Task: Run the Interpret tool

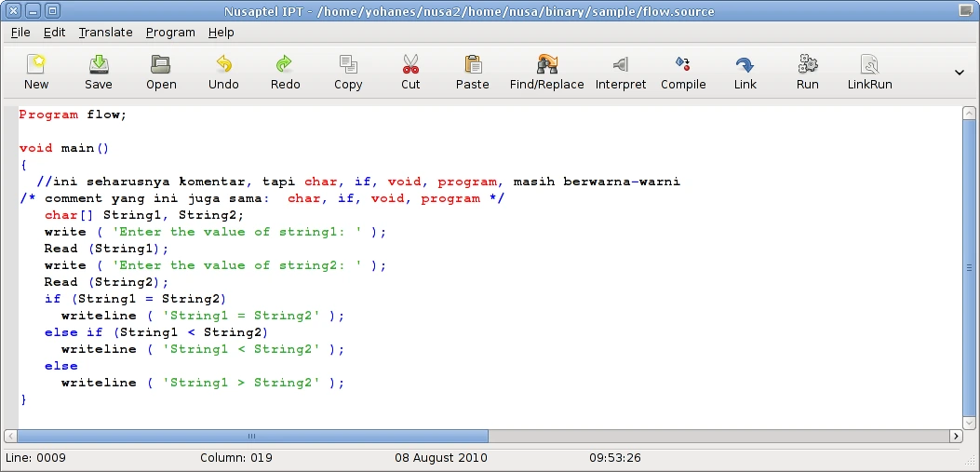Action: pyautogui.click(x=621, y=72)
